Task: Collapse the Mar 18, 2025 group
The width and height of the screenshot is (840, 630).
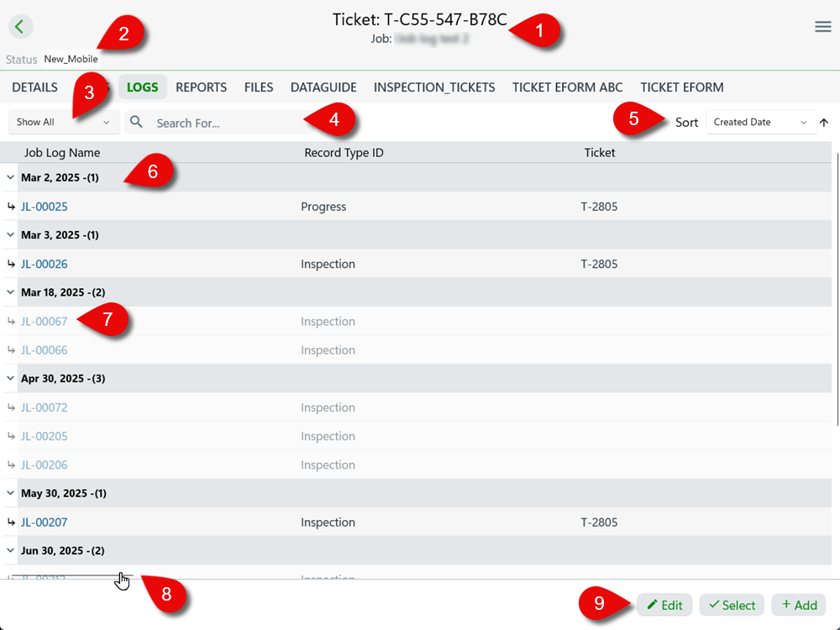Action: tap(10, 292)
